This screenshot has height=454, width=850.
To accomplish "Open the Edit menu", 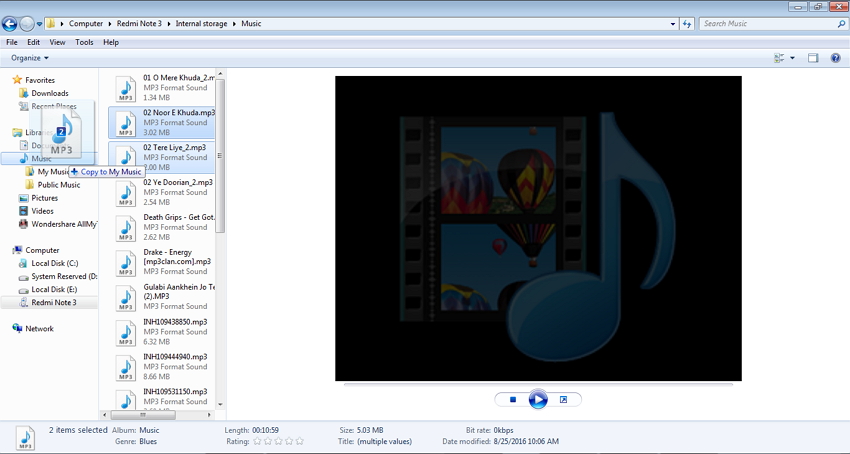I will (x=34, y=42).
